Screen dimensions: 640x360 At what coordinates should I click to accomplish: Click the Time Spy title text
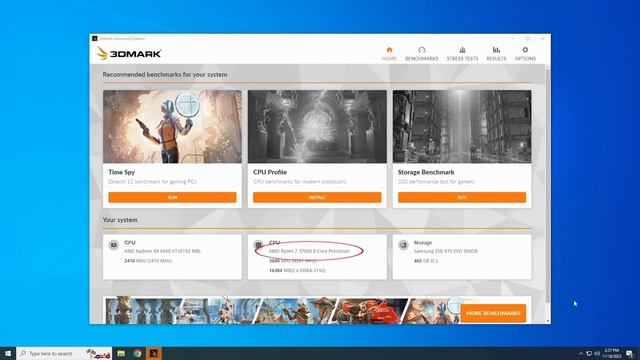(x=122, y=172)
